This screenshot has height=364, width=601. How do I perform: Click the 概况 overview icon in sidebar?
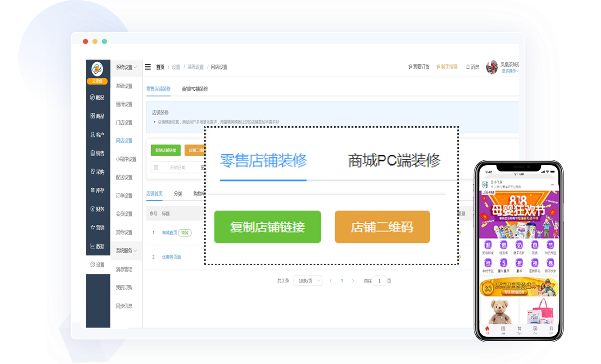[92, 97]
